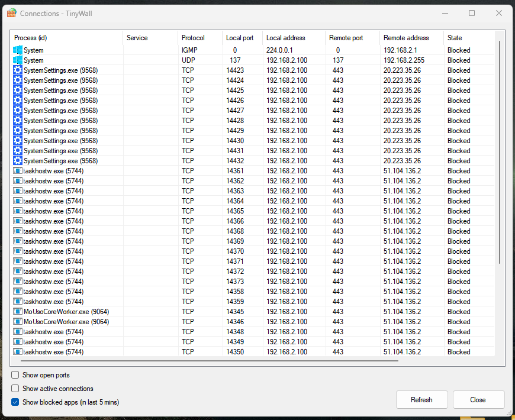The width and height of the screenshot is (515, 420).
Task: Click the taskhostw.exe icon on port 14364 row
Action: pos(18,201)
